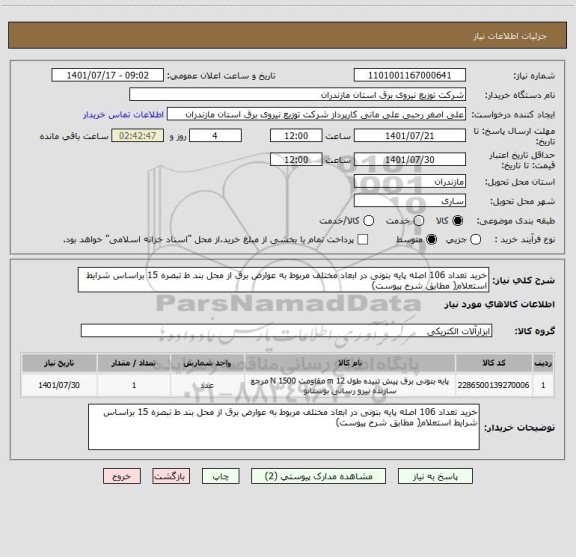The width and height of the screenshot is (576, 557).
Task: Click the شرح کلی نیاز description box
Action: click(284, 280)
